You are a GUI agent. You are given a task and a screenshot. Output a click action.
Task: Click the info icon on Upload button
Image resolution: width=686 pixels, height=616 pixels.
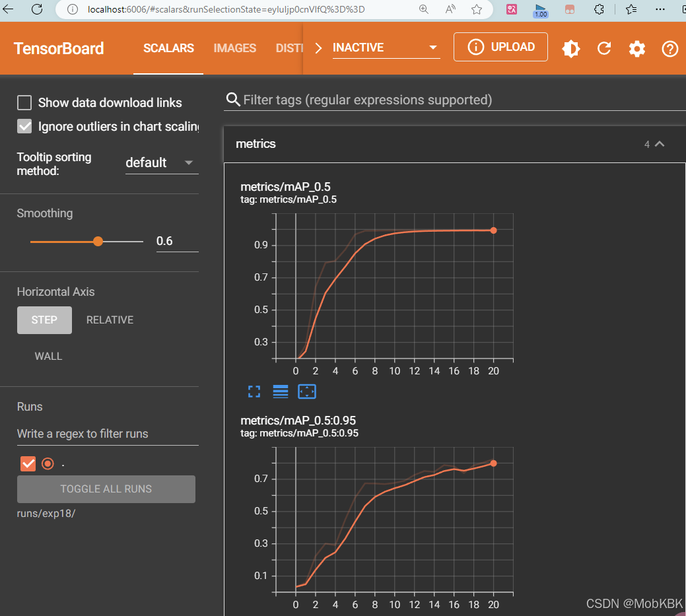[476, 47]
